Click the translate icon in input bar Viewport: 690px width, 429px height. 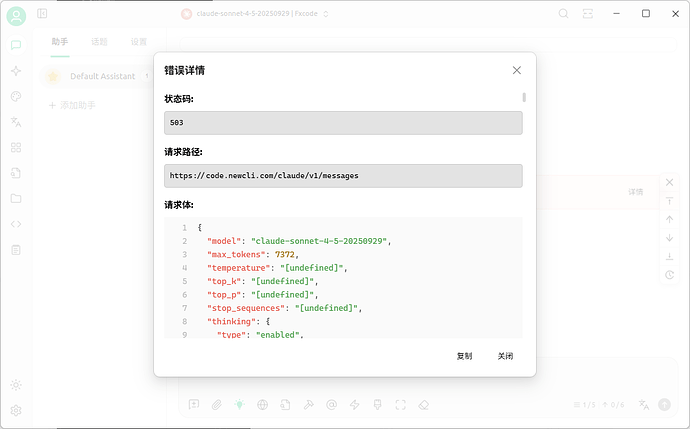tap(644, 405)
